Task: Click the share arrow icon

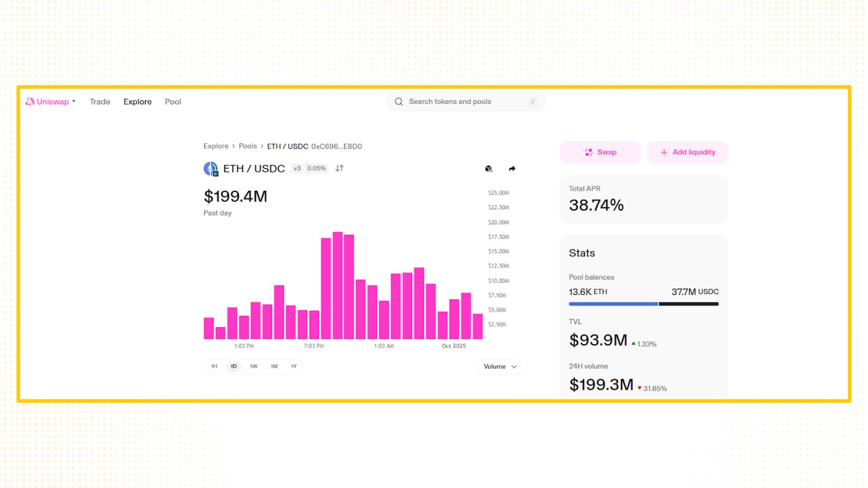Action: pos(512,169)
